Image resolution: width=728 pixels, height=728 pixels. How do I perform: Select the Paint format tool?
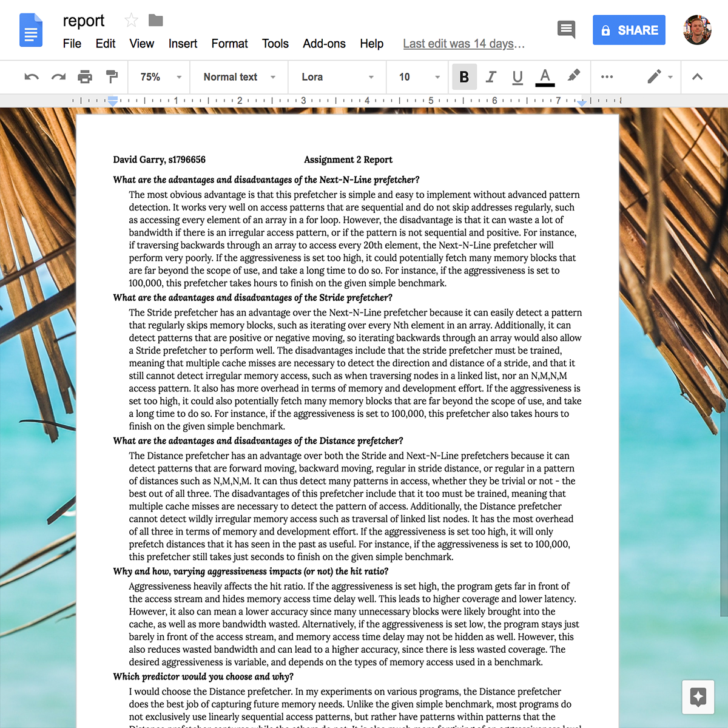[112, 77]
